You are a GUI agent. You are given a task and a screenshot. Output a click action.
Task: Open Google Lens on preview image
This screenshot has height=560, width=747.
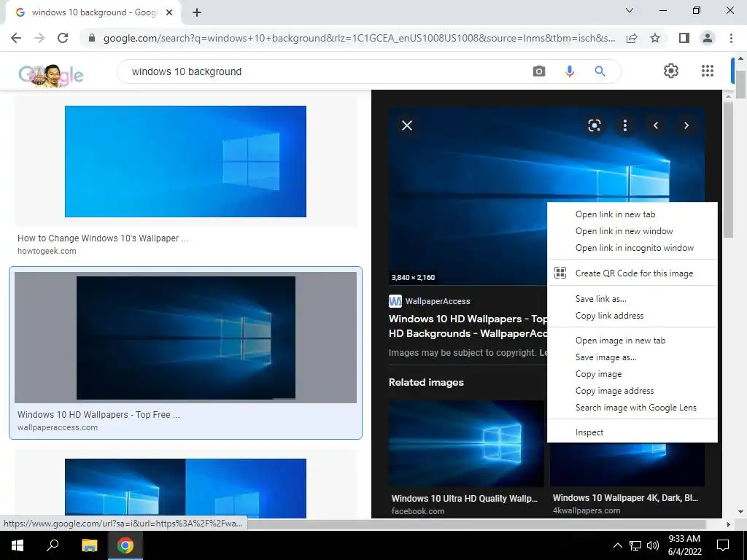point(594,125)
